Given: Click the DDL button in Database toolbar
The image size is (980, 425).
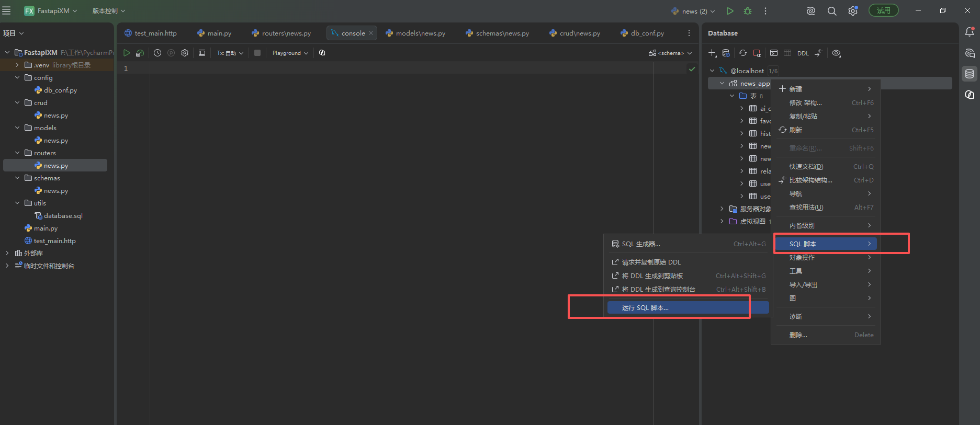Looking at the screenshot, I should (803, 53).
